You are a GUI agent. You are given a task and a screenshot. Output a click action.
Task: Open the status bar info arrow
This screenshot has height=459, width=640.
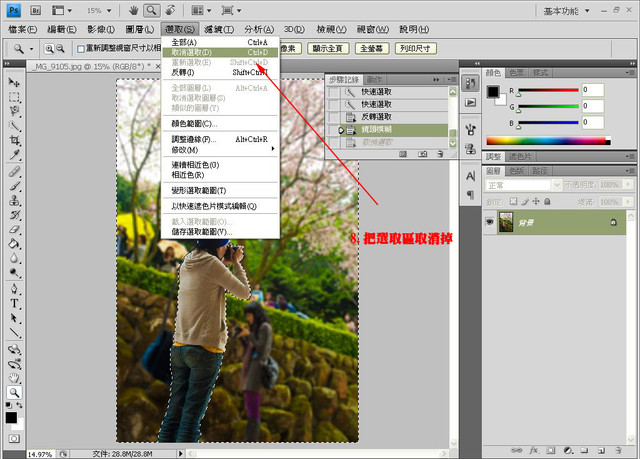click(181, 454)
